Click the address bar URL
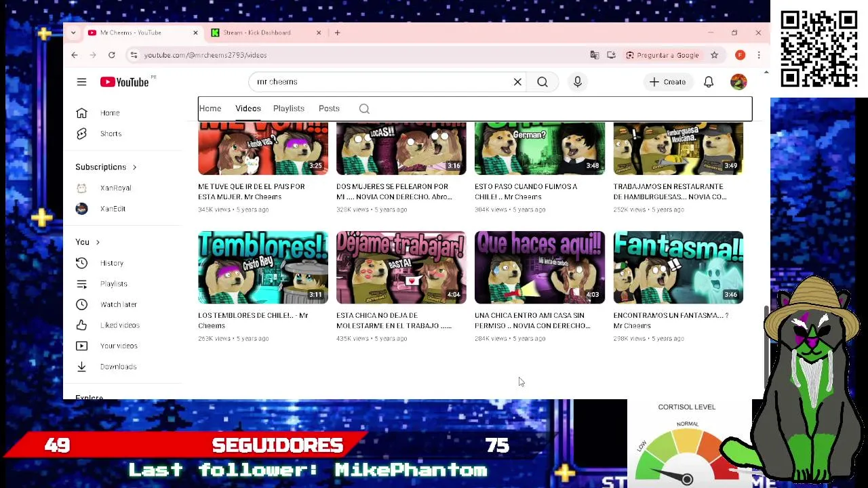Viewport: 868px width, 488px height. coord(205,55)
